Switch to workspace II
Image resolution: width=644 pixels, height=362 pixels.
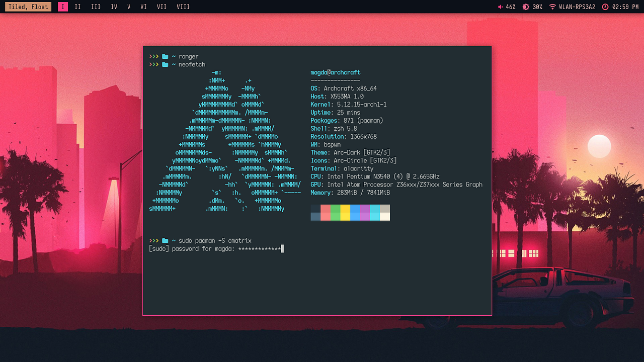[77, 7]
